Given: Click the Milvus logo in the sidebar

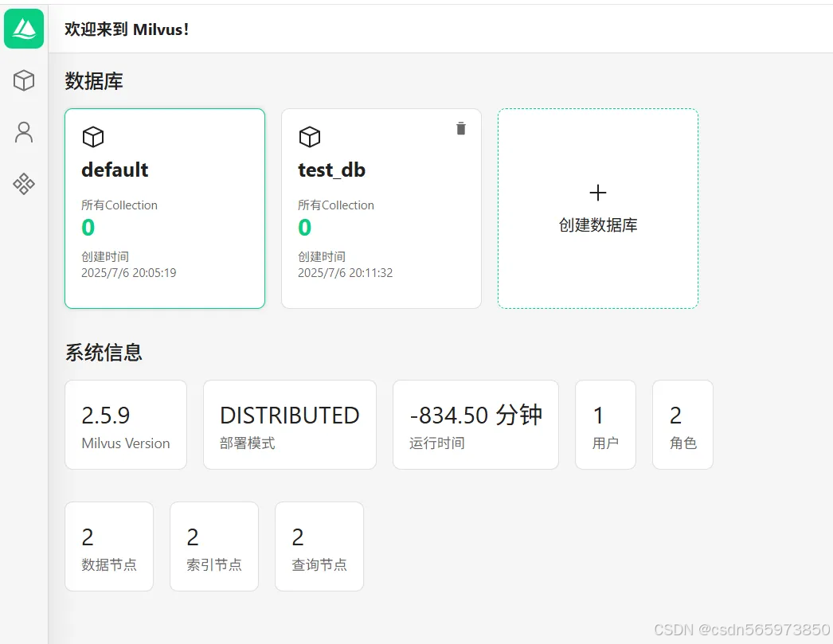Looking at the screenshot, I should coord(24,29).
